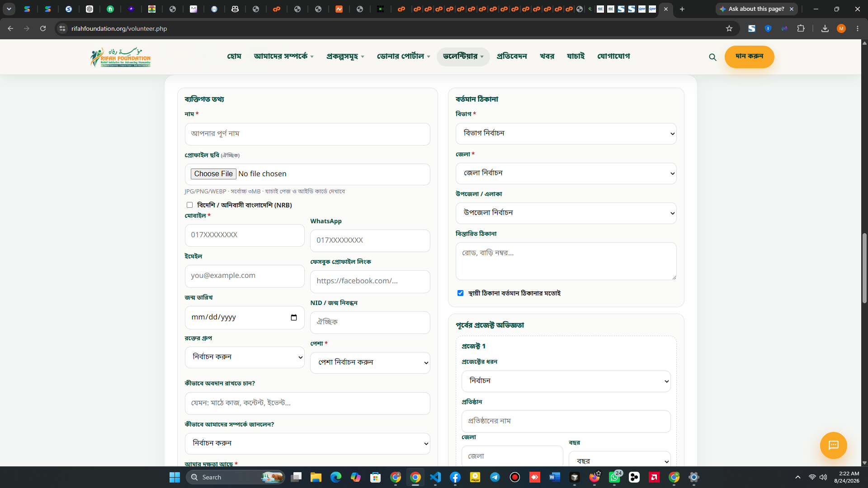The image size is (868, 488).
Task: Open the site search magnifier icon
Action: (x=712, y=57)
